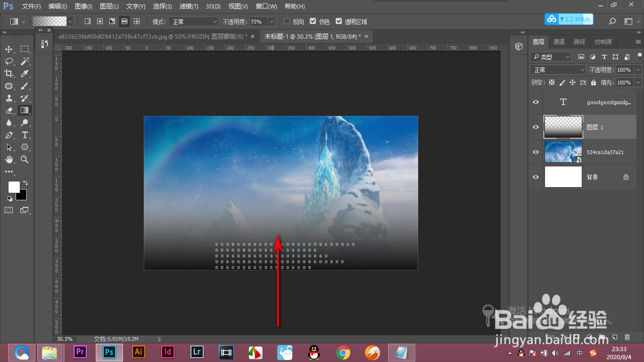The width and height of the screenshot is (644, 362).
Task: Enable the 反向 (Reverse) checkbox
Action: coord(287,21)
